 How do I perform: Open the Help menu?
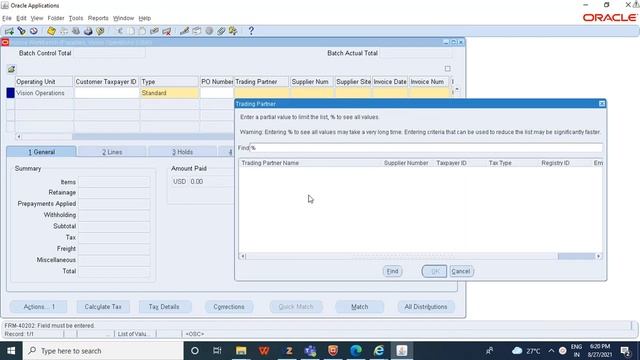[144, 18]
